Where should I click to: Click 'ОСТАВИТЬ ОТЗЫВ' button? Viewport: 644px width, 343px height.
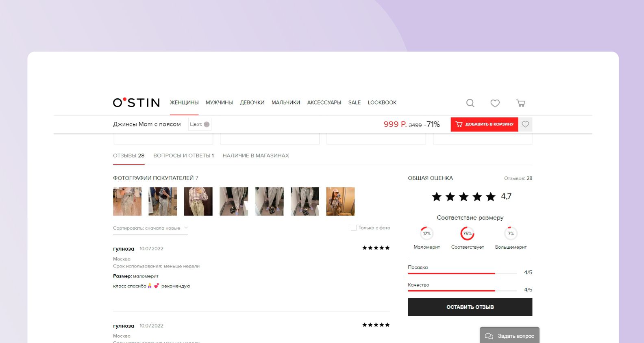(x=470, y=307)
